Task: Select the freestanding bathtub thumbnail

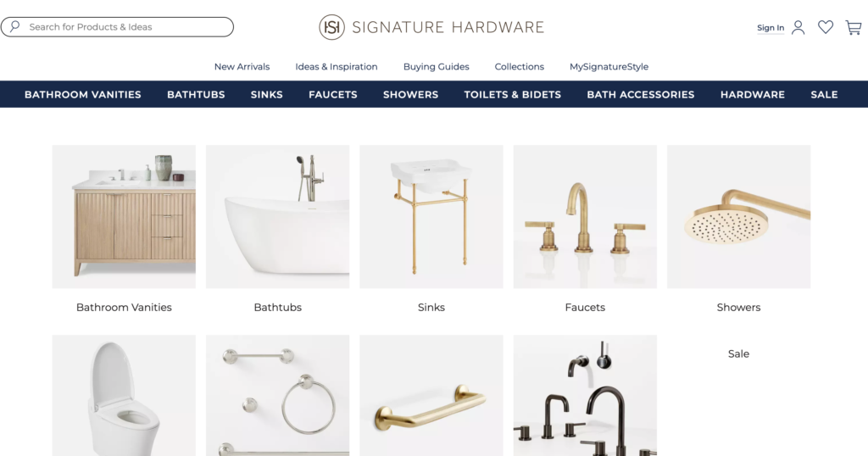Action: click(277, 216)
